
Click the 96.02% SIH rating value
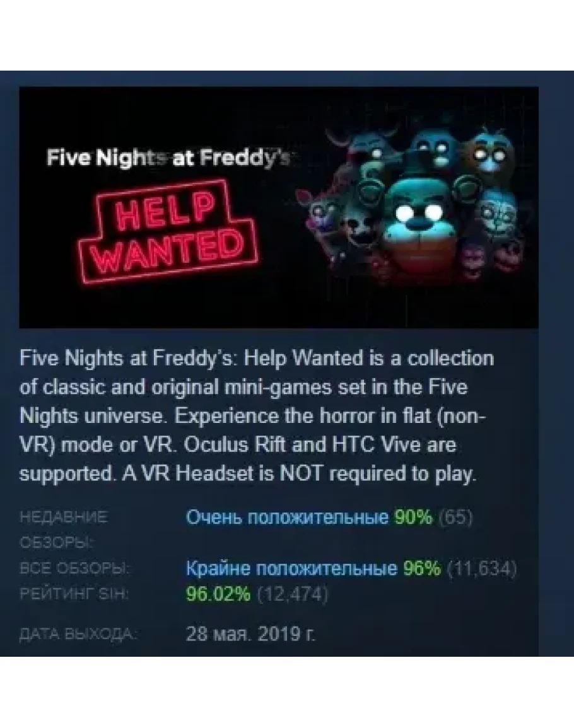[218, 593]
